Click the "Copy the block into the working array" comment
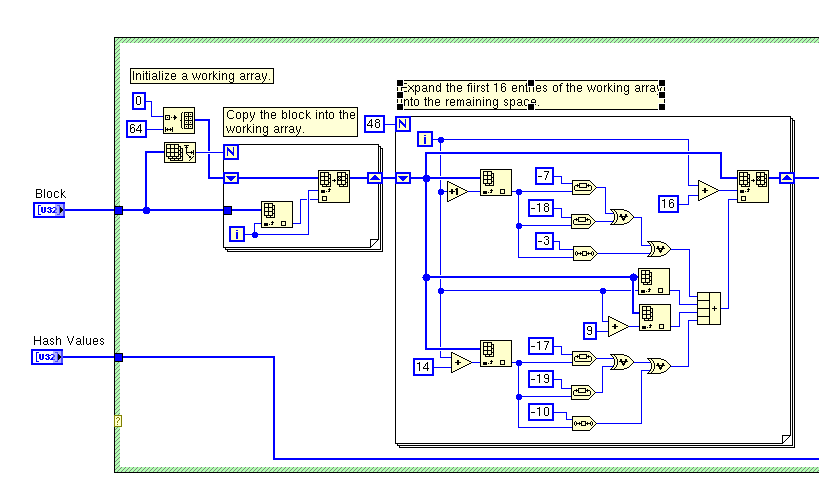 click(x=290, y=122)
